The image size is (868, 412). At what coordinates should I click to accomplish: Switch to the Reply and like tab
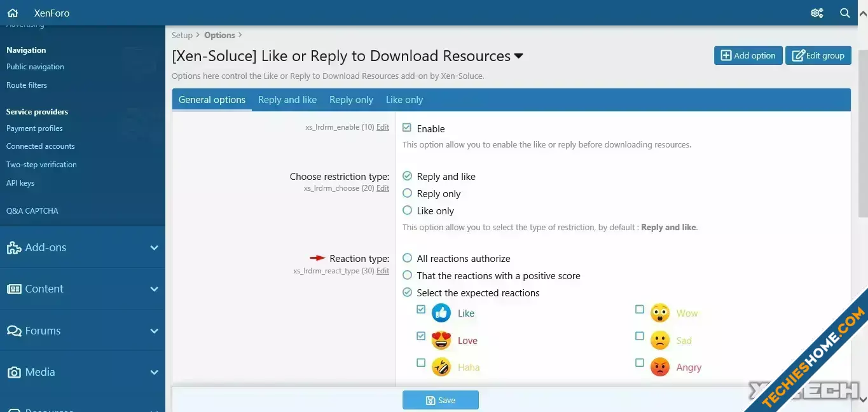click(x=287, y=100)
